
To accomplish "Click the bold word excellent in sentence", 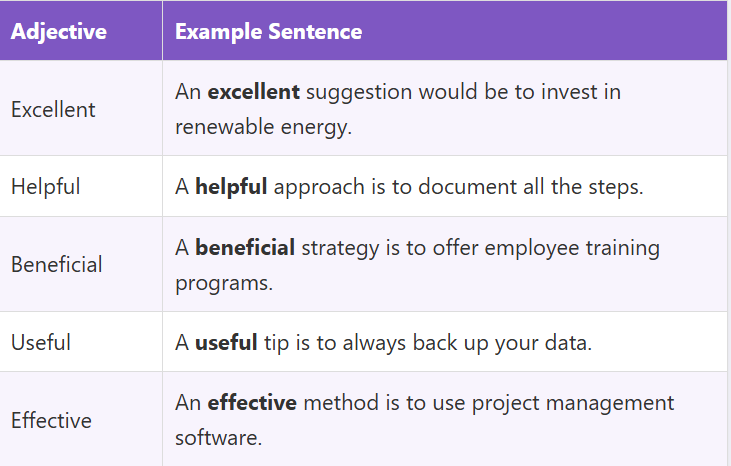I will 254,92.
